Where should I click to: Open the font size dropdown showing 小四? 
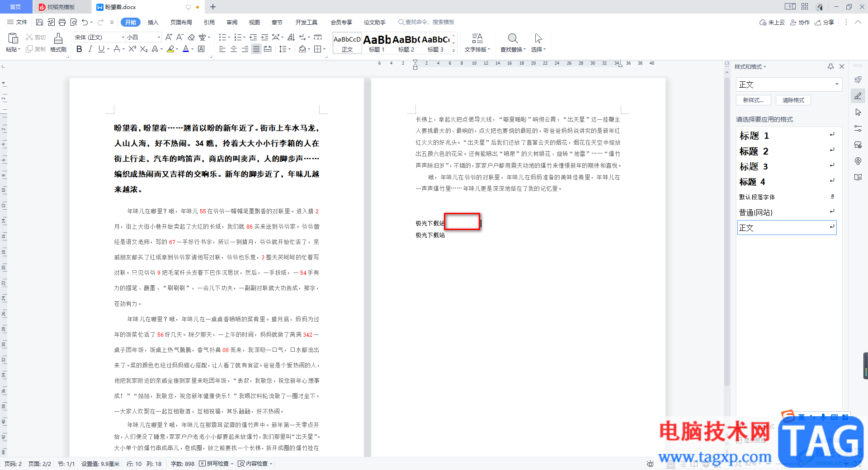(x=143, y=37)
